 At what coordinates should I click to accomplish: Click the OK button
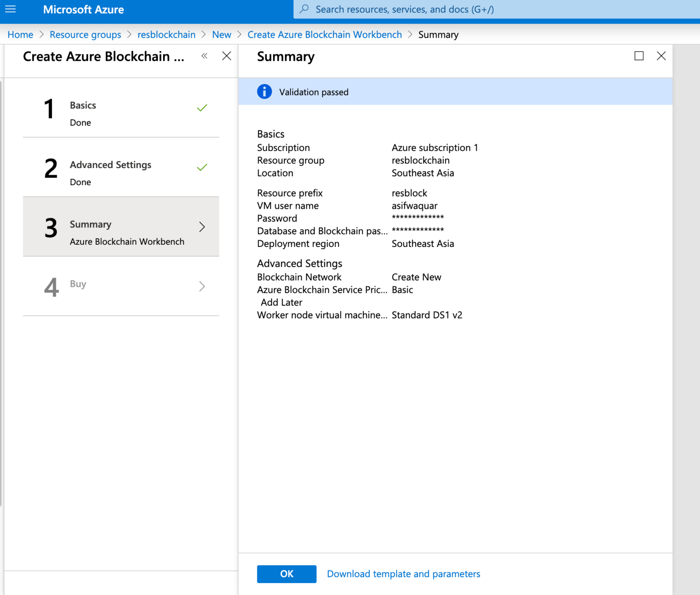click(287, 574)
